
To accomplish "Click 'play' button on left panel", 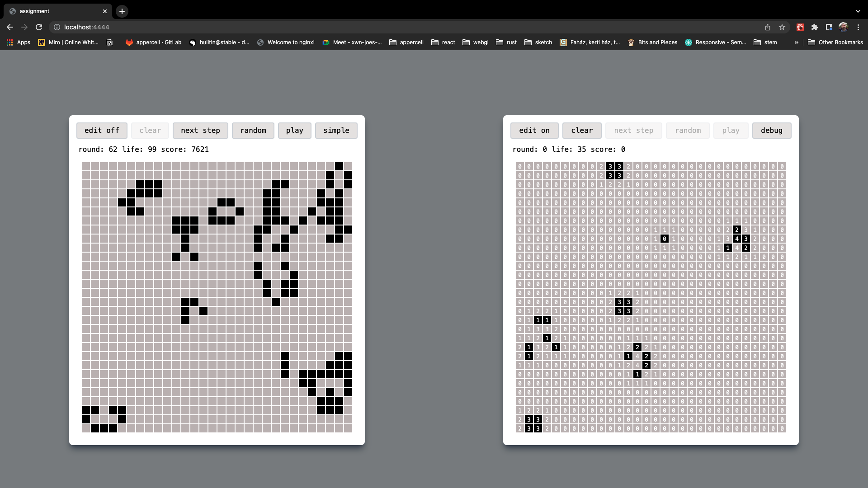I will tap(294, 130).
